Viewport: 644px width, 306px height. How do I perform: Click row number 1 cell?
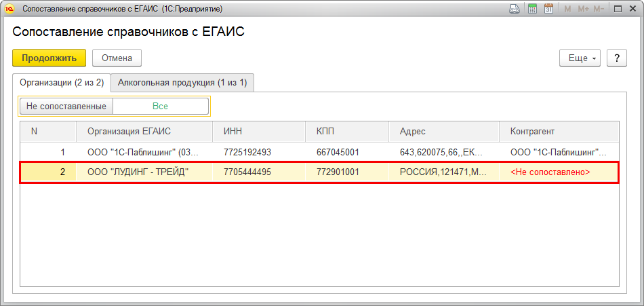point(48,152)
